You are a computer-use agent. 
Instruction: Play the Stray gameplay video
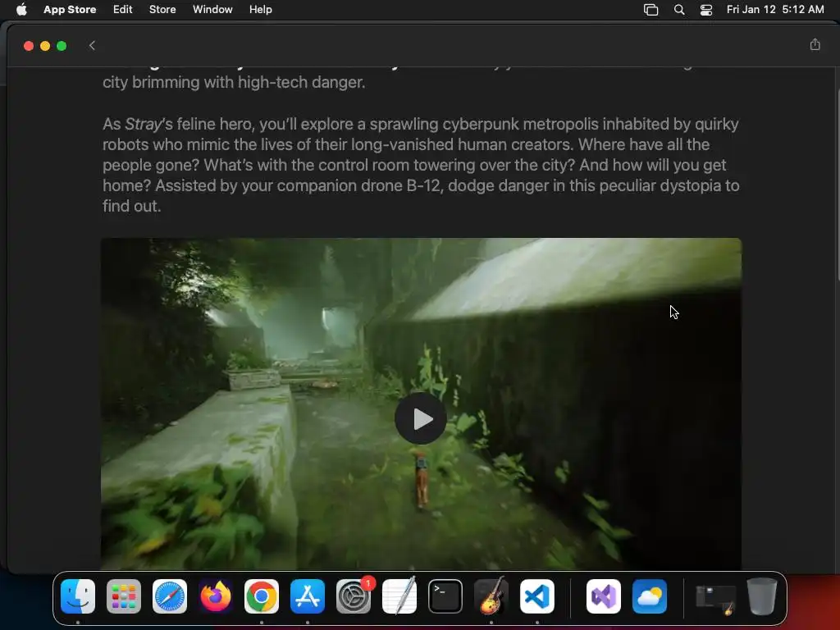[421, 418]
